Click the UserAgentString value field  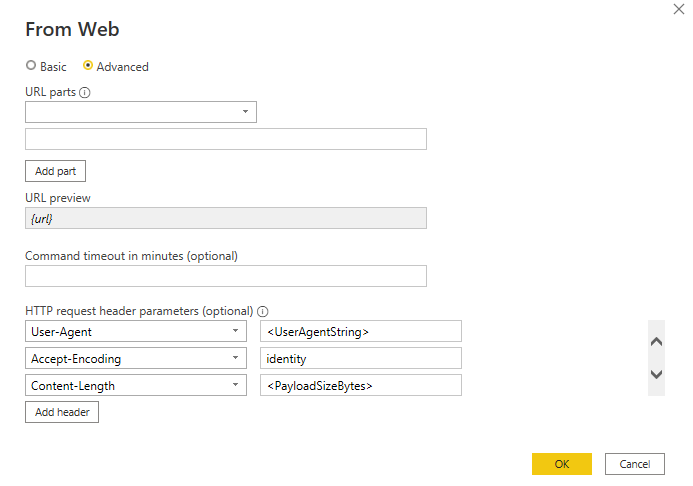coord(361,331)
